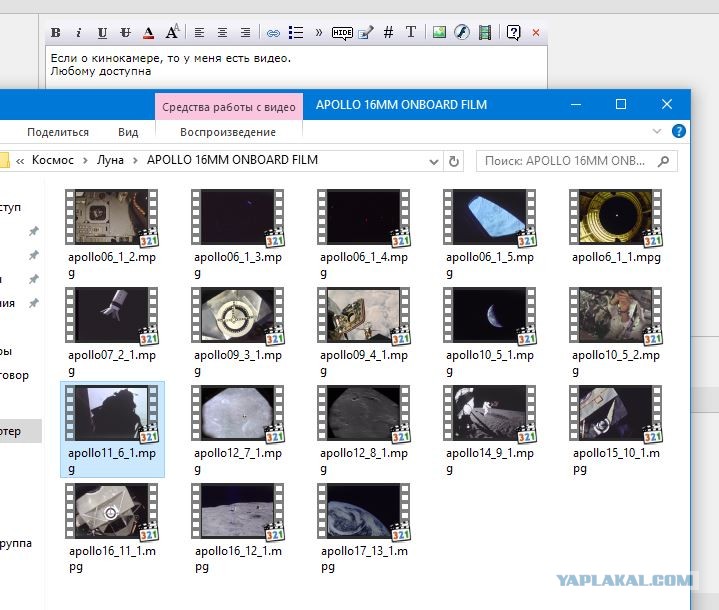
Task: Open the Вид ribbon tab
Action: point(128,132)
